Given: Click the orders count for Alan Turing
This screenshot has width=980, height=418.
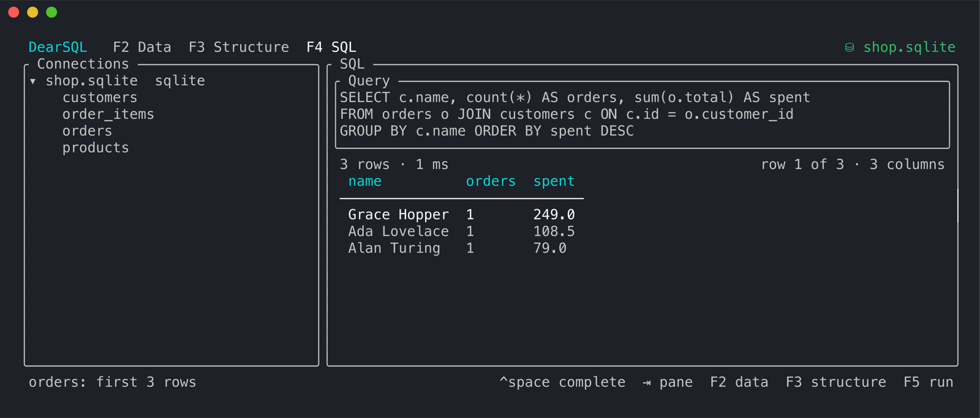Looking at the screenshot, I should pyautogui.click(x=470, y=248).
